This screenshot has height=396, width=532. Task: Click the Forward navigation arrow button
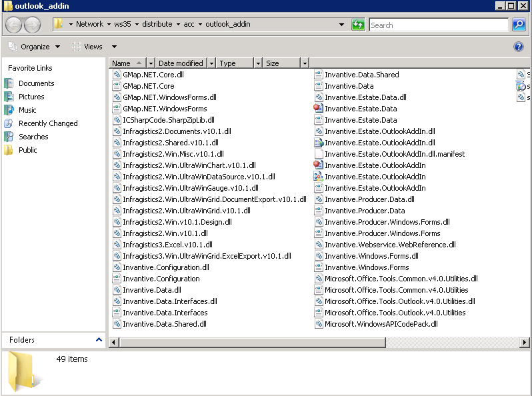pyautogui.click(x=33, y=25)
